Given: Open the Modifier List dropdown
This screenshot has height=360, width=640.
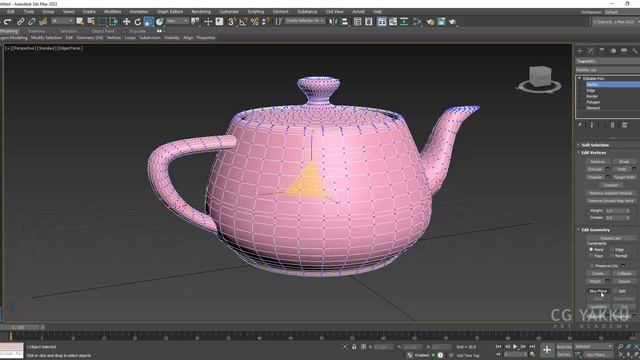Looking at the screenshot, I should (x=608, y=70).
